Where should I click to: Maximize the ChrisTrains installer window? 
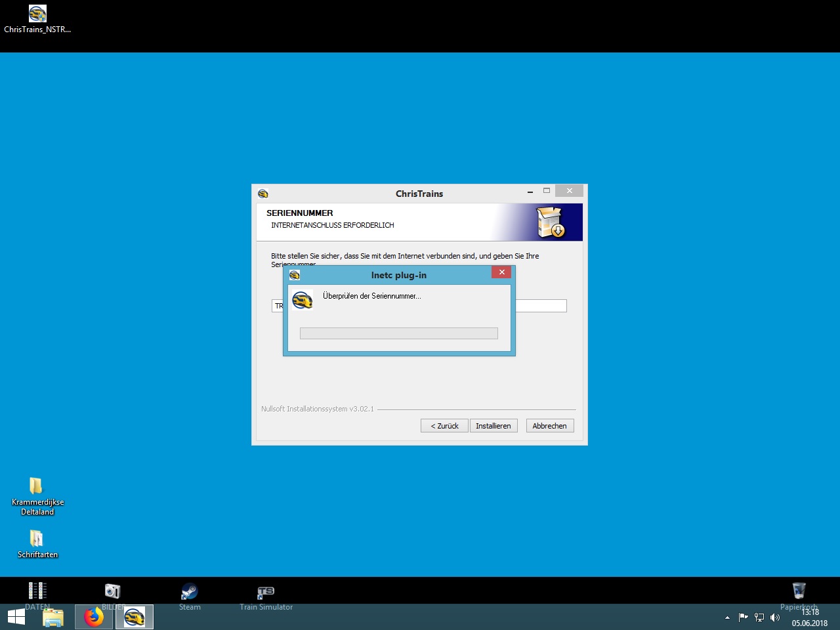tap(547, 191)
